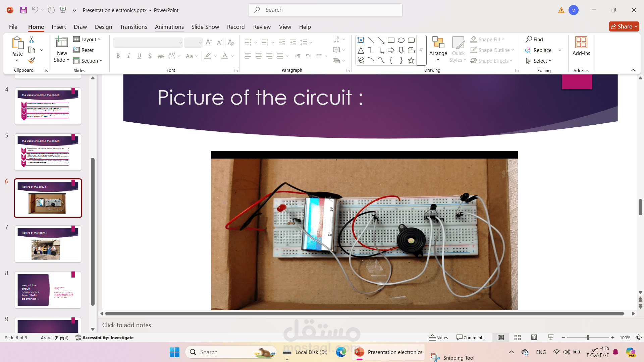Increase list indent level
The image size is (644, 362).
coord(293,42)
